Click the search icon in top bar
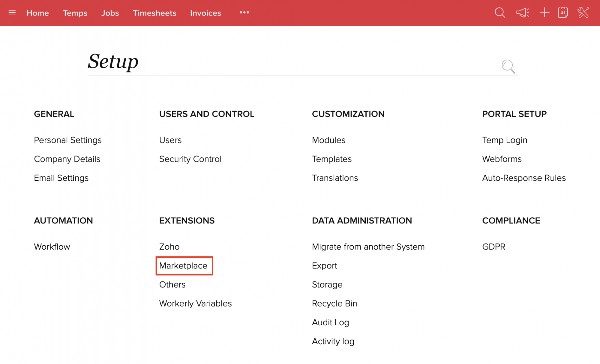The height and width of the screenshot is (364, 600). tap(500, 13)
